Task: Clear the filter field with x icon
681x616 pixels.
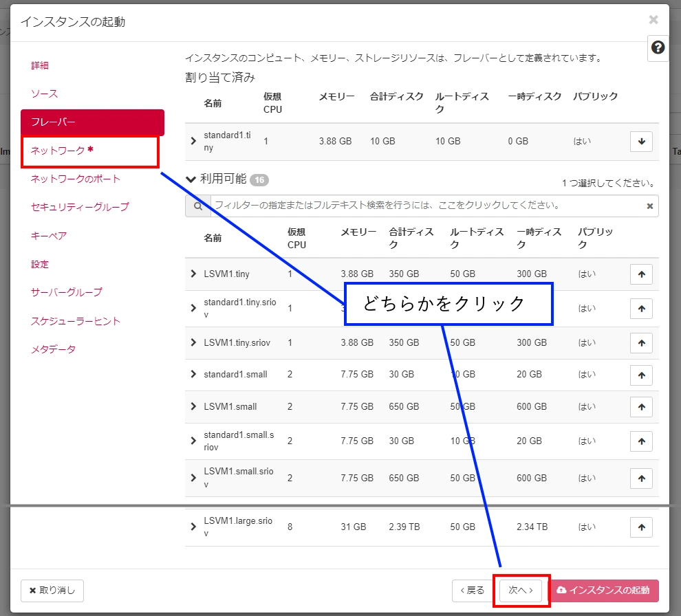Action: pos(649,206)
